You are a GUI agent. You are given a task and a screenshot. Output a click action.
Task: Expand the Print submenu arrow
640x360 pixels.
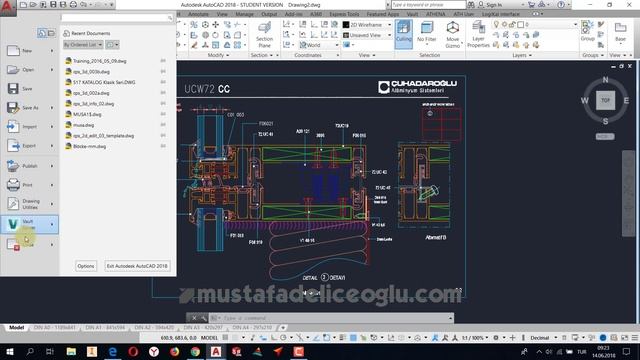pyautogui.click(x=52, y=185)
